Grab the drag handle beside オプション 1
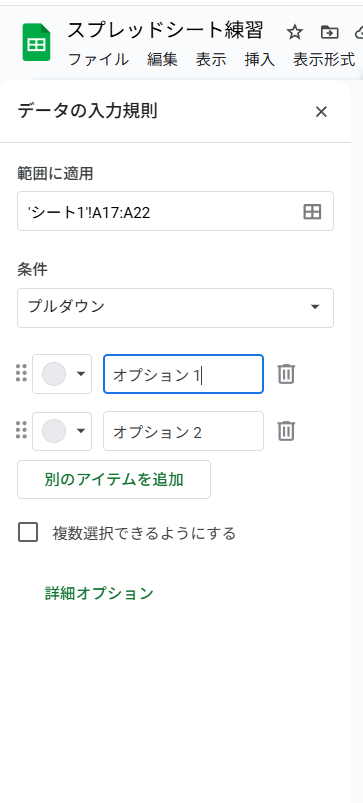This screenshot has width=363, height=803. point(21,373)
